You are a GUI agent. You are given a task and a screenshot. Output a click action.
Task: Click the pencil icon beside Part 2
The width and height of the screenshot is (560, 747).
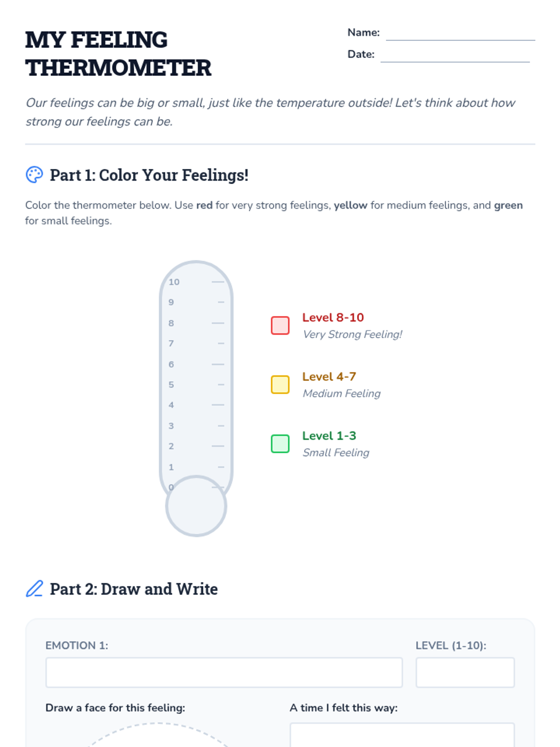pos(34,589)
